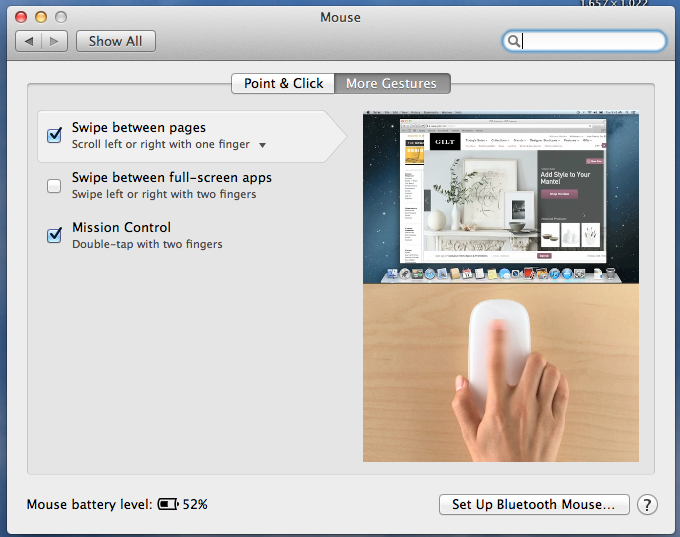Click the gesture demo video preview

(500, 286)
